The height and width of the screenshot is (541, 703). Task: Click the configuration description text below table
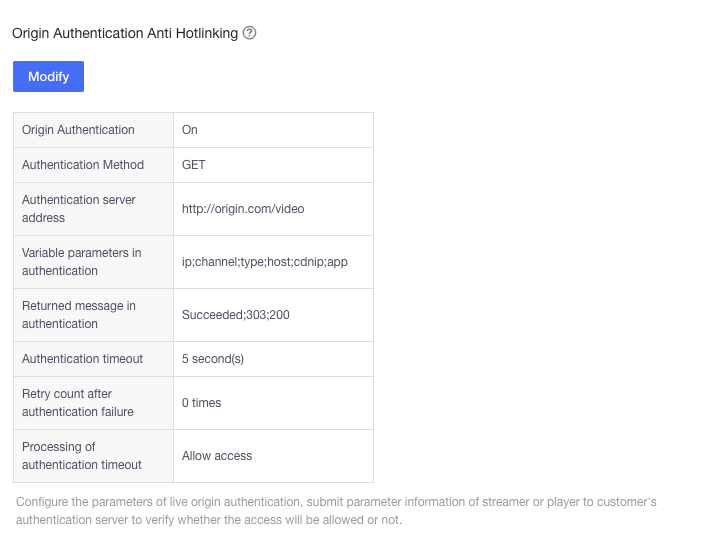(336, 511)
